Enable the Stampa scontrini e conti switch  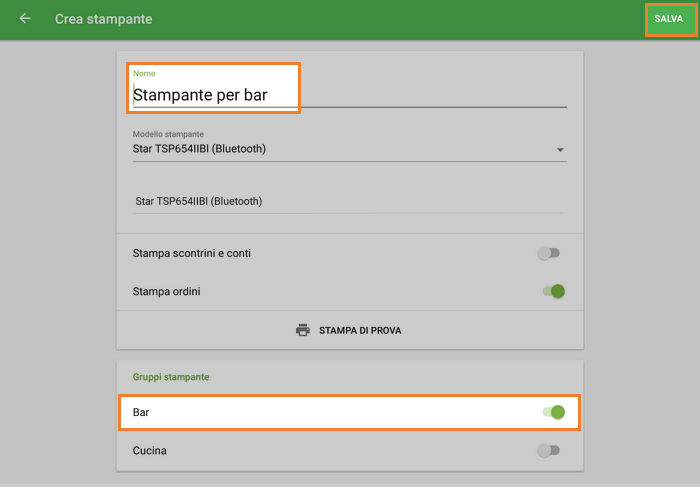point(549,253)
